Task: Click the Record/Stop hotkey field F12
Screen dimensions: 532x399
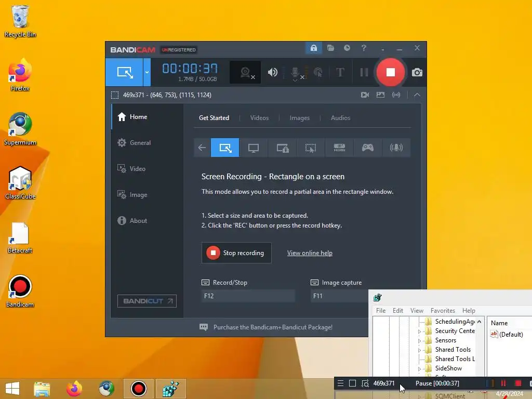Action: 248,296
